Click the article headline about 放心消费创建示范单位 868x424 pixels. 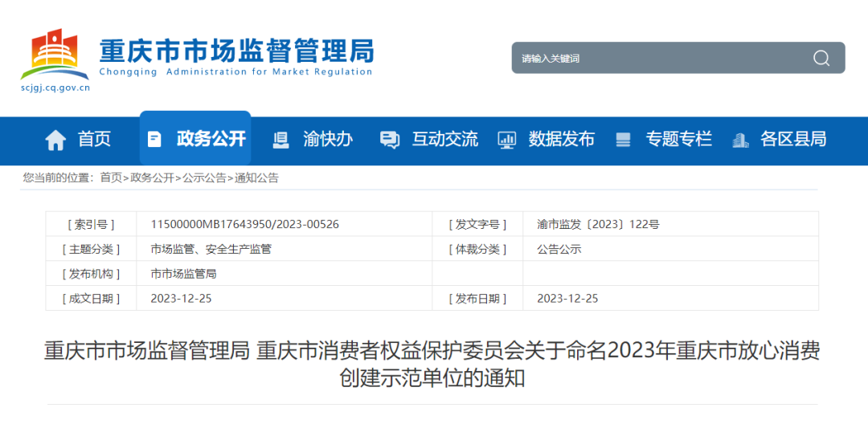tap(432, 365)
